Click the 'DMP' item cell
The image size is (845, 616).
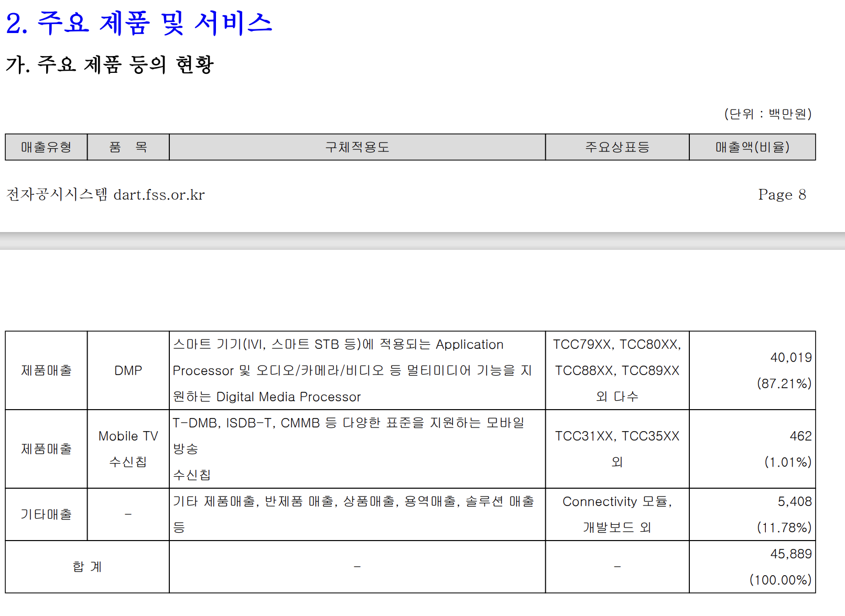click(x=128, y=370)
